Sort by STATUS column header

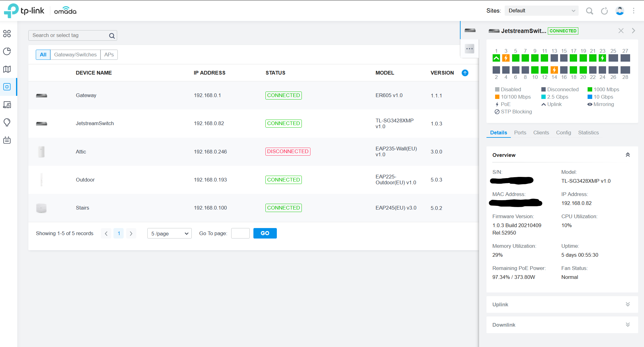click(275, 73)
